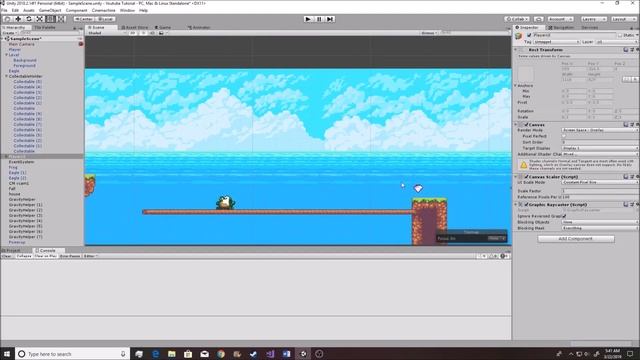This screenshot has width=640, height=360.
Task: Open the Graphic Raycaster preset icon
Action: click(631, 204)
